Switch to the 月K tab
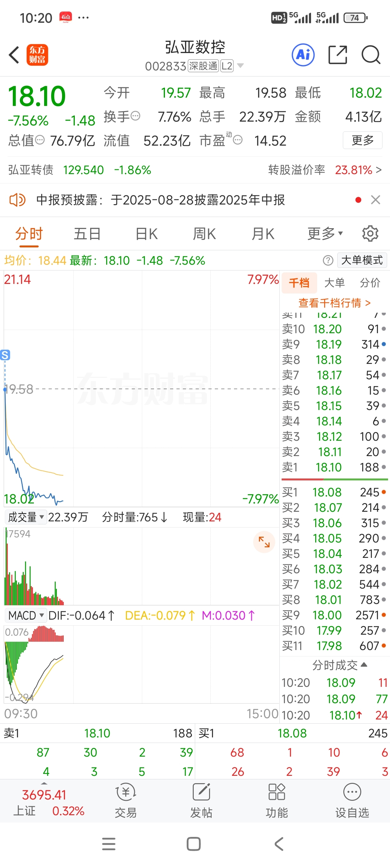The height and width of the screenshot is (868, 390). click(263, 234)
